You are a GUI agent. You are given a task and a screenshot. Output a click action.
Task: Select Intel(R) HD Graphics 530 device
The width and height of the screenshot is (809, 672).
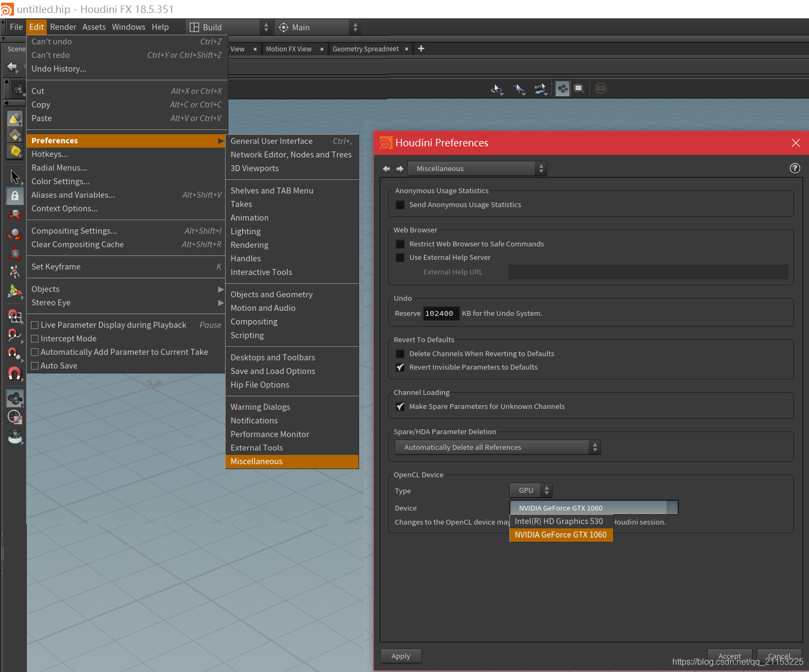[559, 521]
